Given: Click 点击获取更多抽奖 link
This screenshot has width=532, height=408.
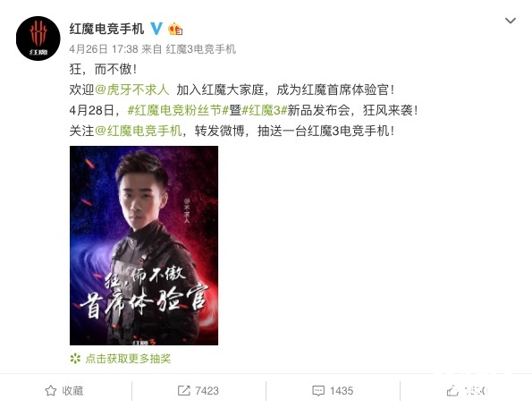Looking at the screenshot, I should pos(128,359).
